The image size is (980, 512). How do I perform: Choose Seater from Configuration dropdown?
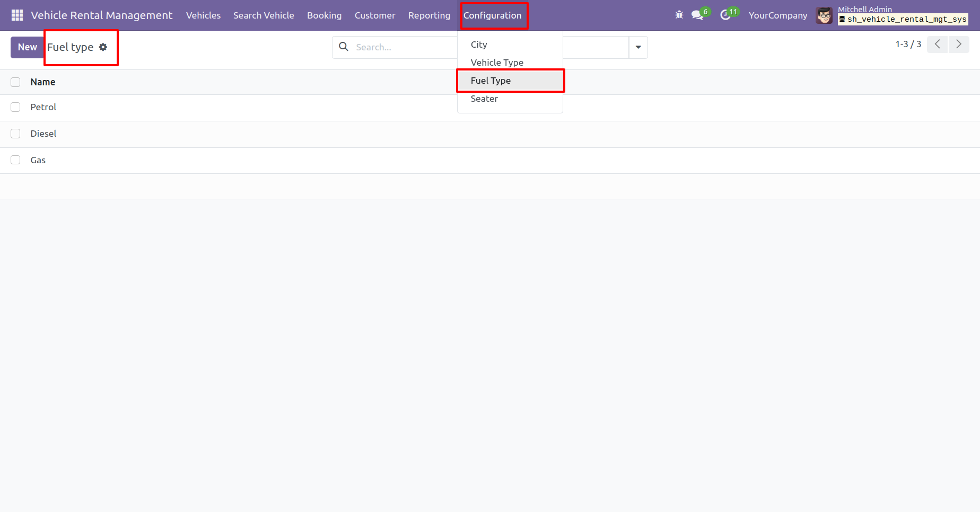coord(510,99)
